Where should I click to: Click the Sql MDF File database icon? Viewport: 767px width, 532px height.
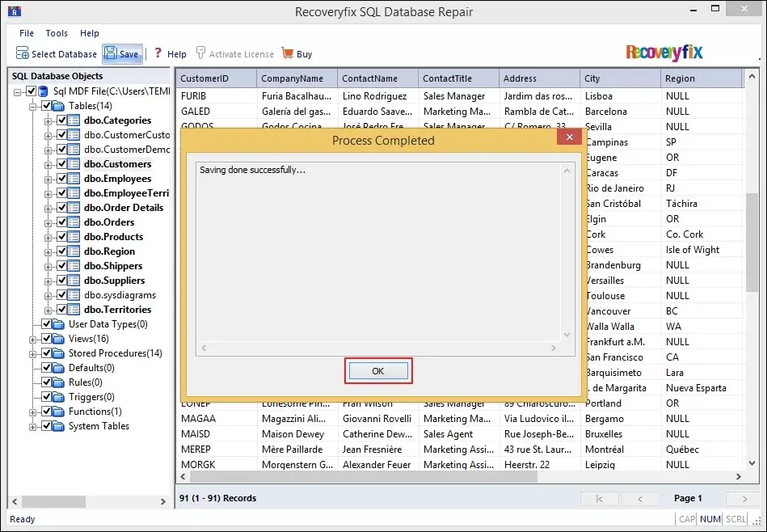(x=44, y=91)
